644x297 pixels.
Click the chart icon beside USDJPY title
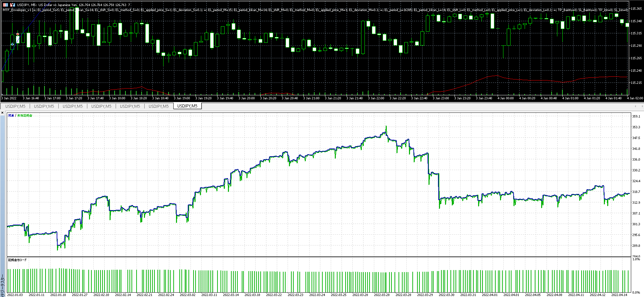[12, 5]
